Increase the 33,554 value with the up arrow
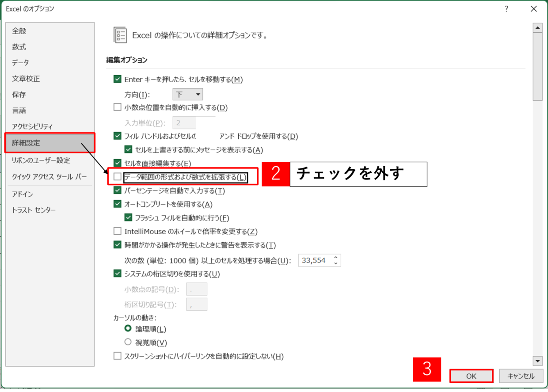Screen dimensions: 548x392 tap(336, 258)
